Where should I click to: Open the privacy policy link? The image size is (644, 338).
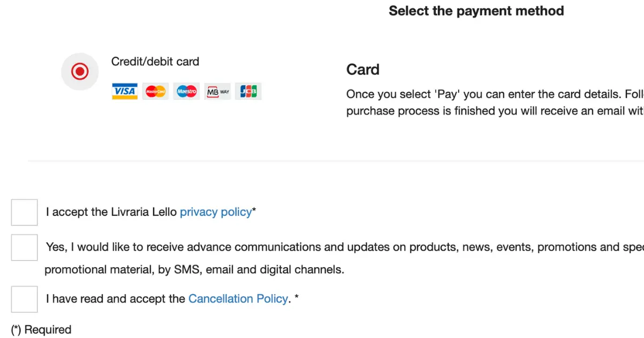(x=216, y=212)
